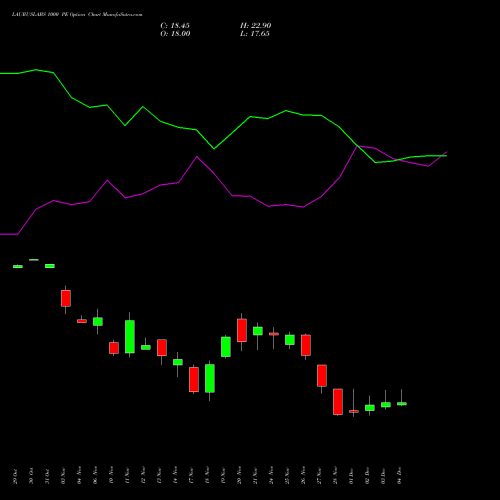Image resolution: width=500 pixels, height=500 pixels.
Task: Select the 24 Nov date label
Action: point(271,476)
